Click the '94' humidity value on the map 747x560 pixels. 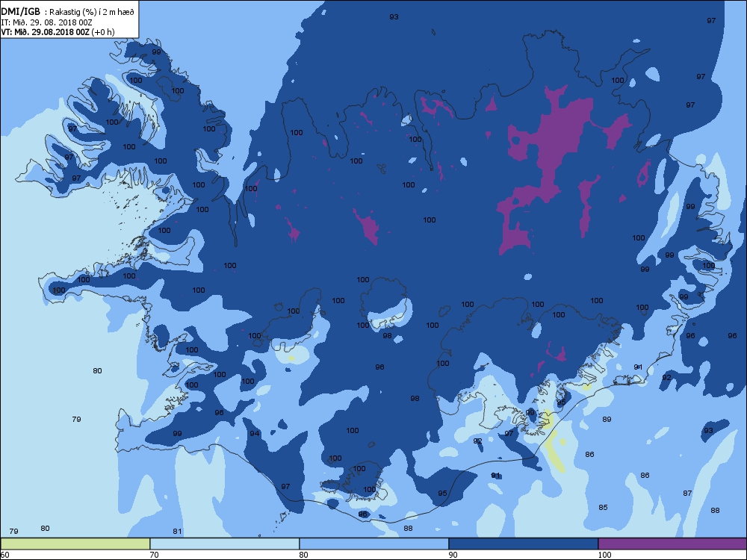click(255, 433)
